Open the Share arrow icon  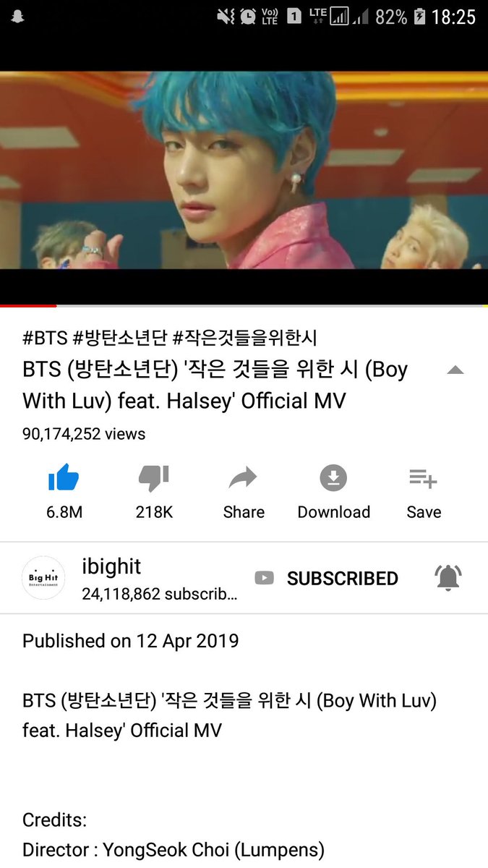tap(243, 478)
